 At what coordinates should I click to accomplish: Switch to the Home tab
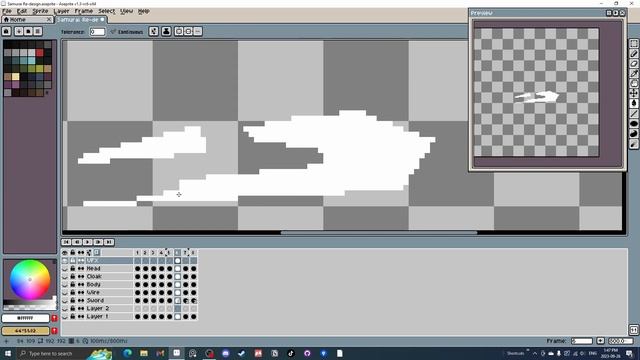click(27, 19)
